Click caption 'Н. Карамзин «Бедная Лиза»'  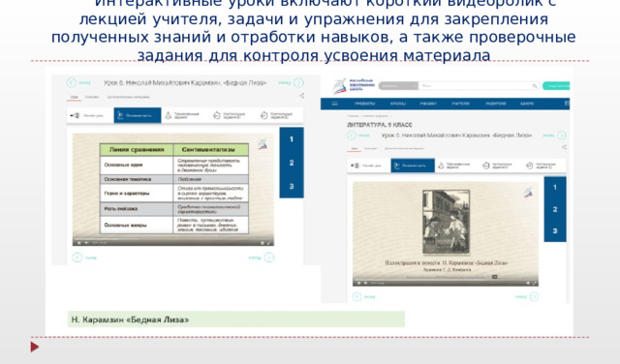point(130,319)
